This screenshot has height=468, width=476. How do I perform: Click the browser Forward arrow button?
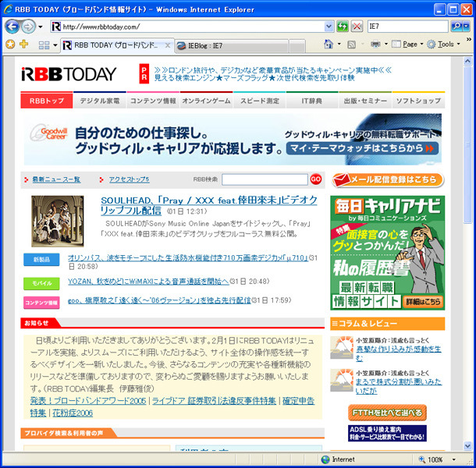click(28, 27)
